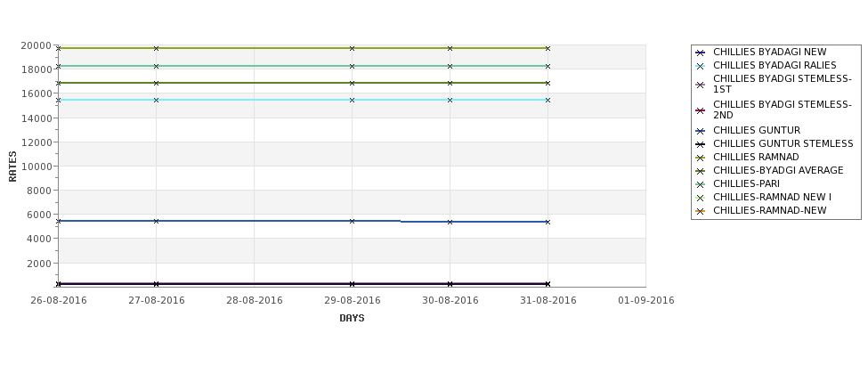Click the CHILLIES BYADGI STEMLESS-2ND legend marker
This screenshot has height=382, width=868.
tap(701, 110)
